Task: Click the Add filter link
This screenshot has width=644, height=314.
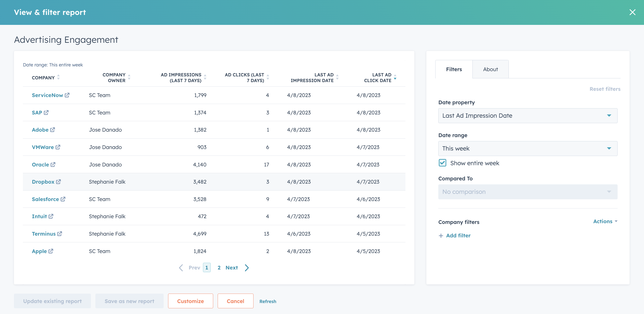Action: 458,236
